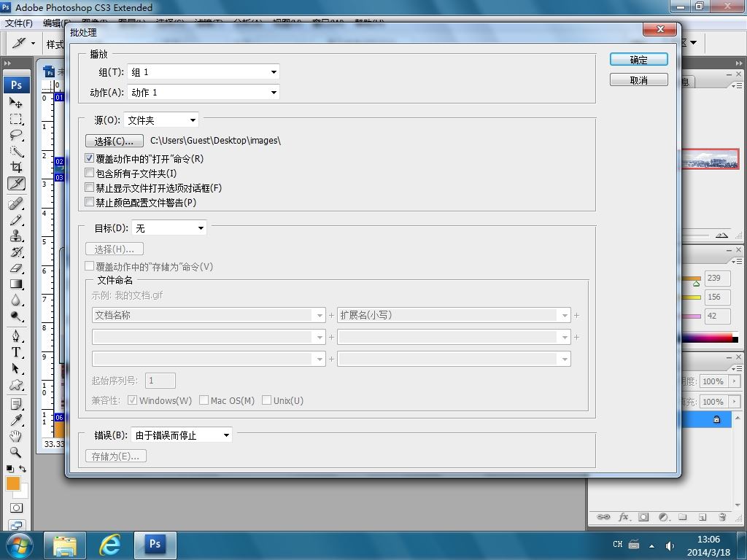The image size is (747, 560).
Task: Open the 文件(F) menu
Action: coord(19,23)
